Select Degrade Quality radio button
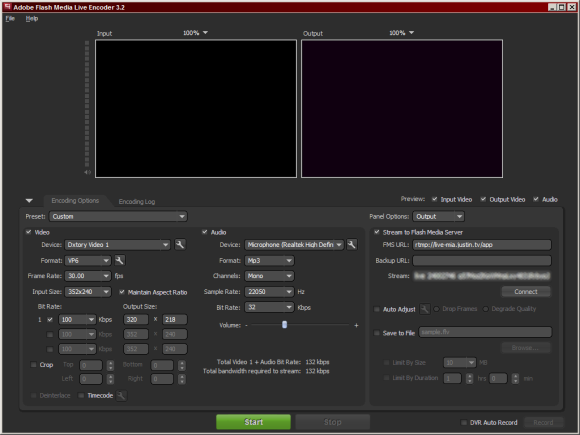The width and height of the screenshot is (580, 435). (x=486, y=309)
